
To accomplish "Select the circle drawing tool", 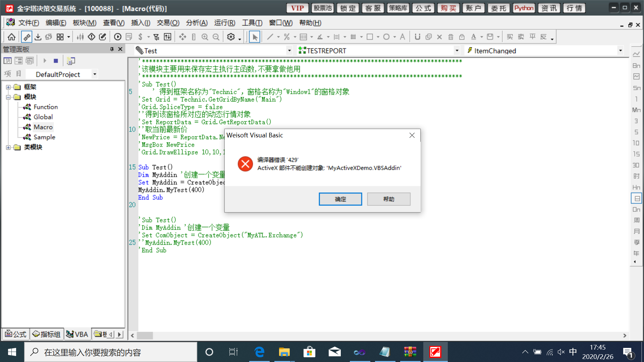I will click(386, 37).
